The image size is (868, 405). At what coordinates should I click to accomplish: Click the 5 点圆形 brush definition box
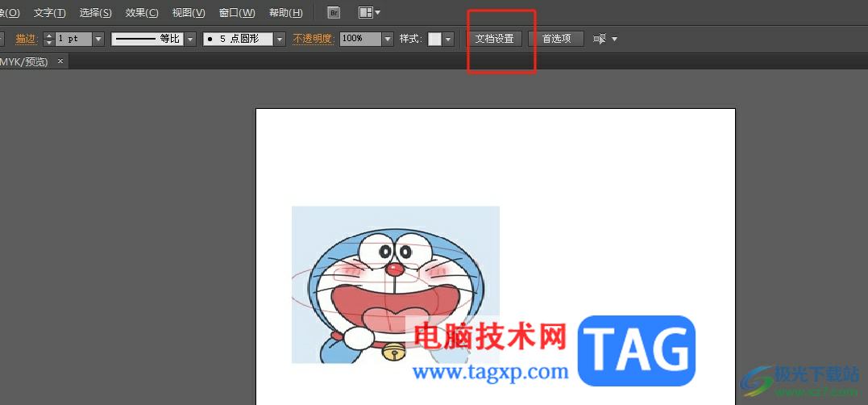(x=238, y=39)
